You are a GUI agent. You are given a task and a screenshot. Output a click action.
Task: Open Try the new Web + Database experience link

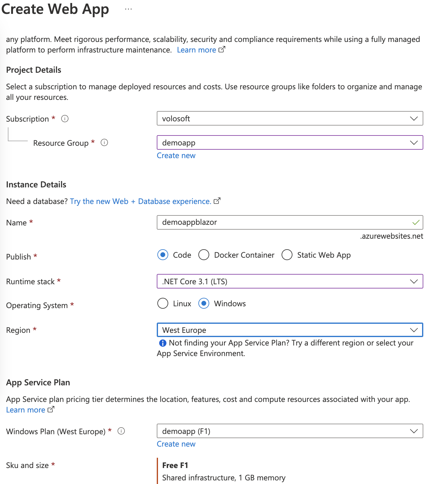140,201
